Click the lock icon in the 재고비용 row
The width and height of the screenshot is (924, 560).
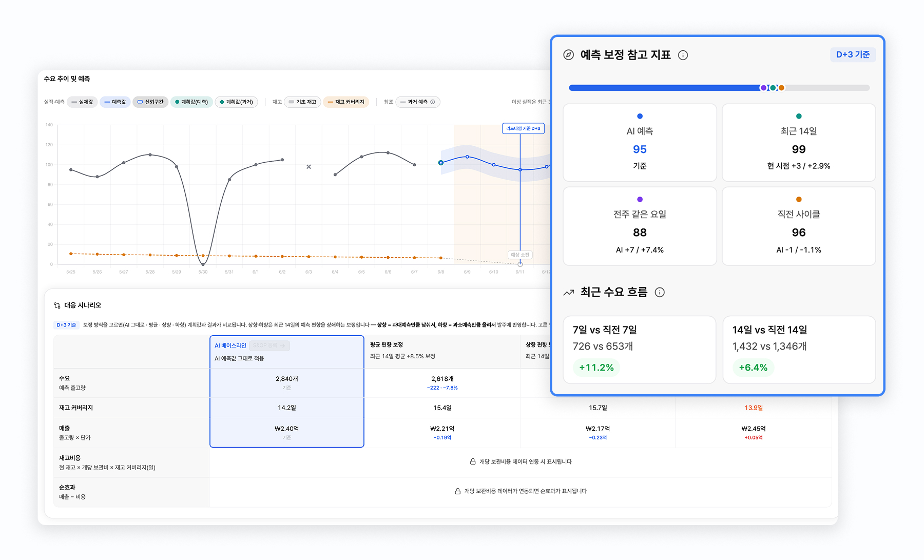(473, 461)
